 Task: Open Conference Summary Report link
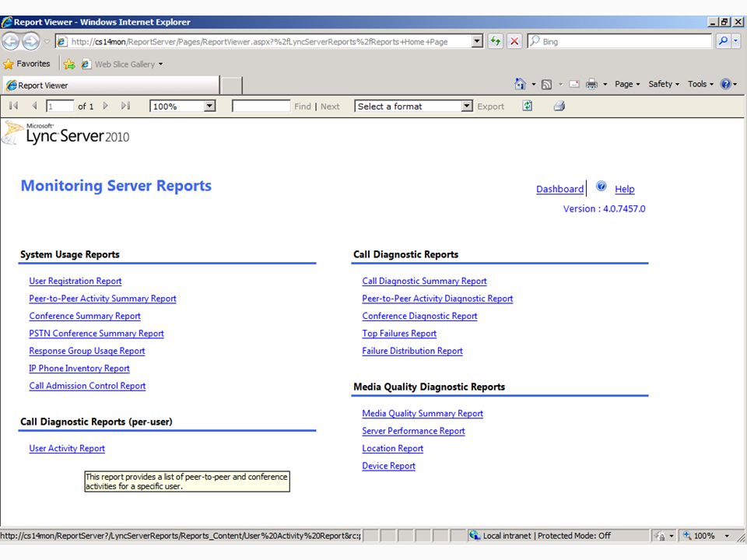point(85,317)
